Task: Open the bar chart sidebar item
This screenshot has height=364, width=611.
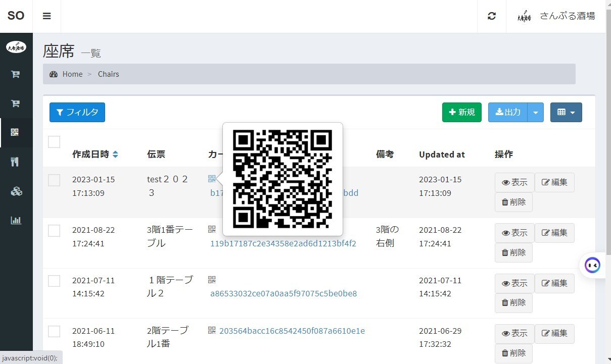Action: pyautogui.click(x=16, y=221)
